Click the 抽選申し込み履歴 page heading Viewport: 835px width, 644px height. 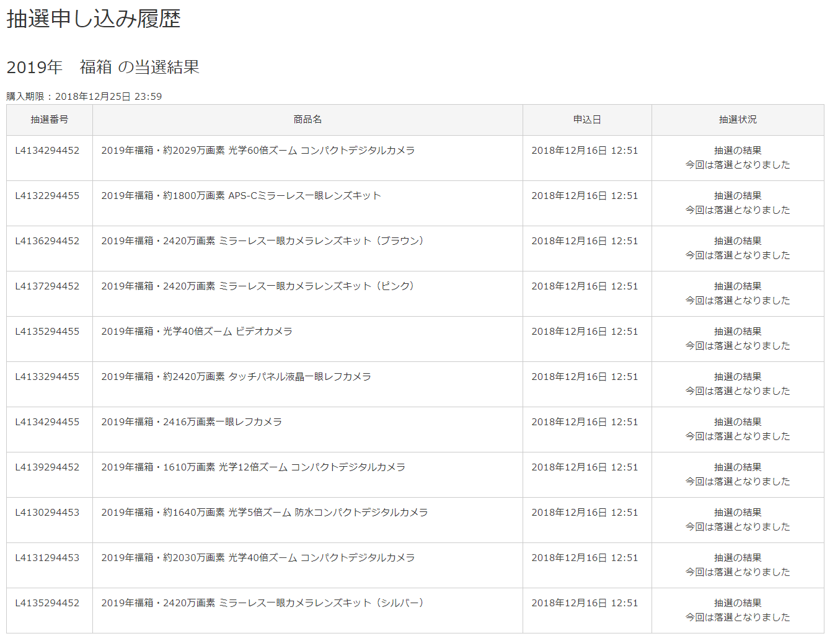[x=94, y=19]
